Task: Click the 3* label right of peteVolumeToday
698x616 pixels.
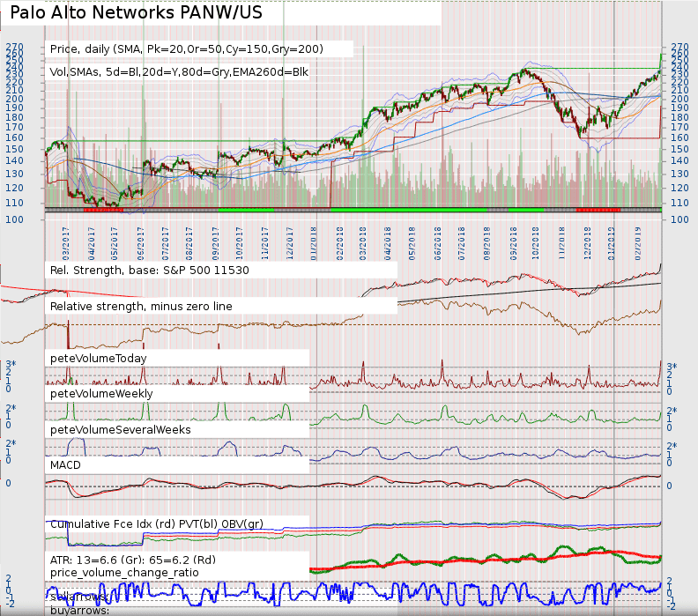Action: (672, 367)
